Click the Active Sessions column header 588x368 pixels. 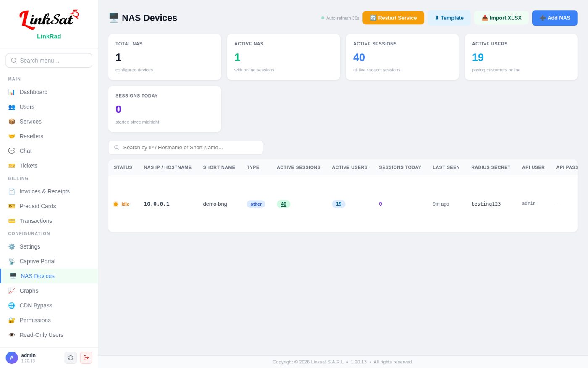(299, 167)
